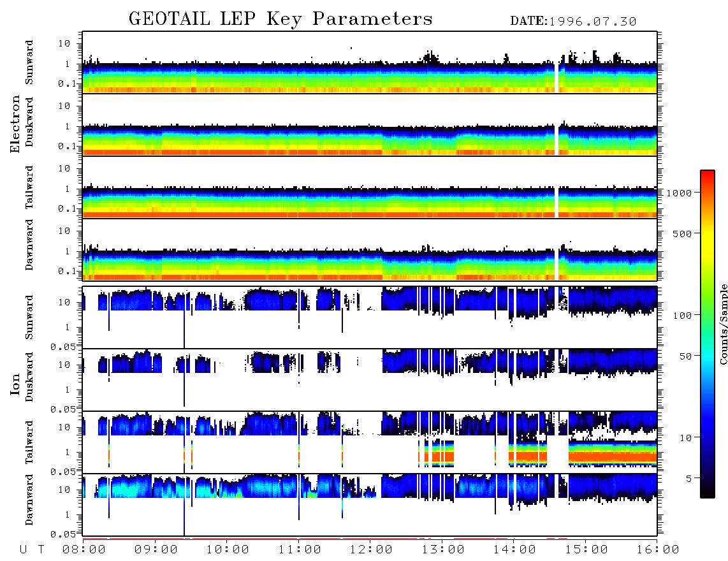Click the Ion Sunward axis label
This screenshot has width=728, height=561.
(29, 317)
